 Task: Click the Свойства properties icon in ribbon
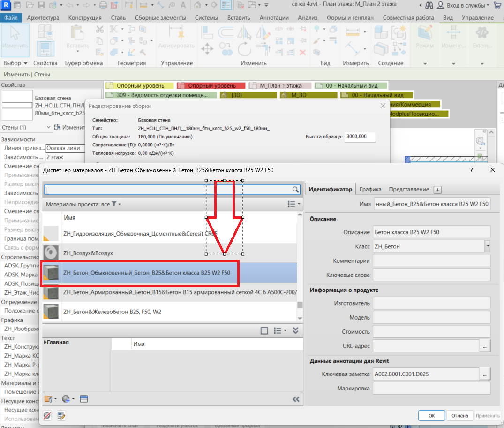pyautogui.click(x=45, y=49)
